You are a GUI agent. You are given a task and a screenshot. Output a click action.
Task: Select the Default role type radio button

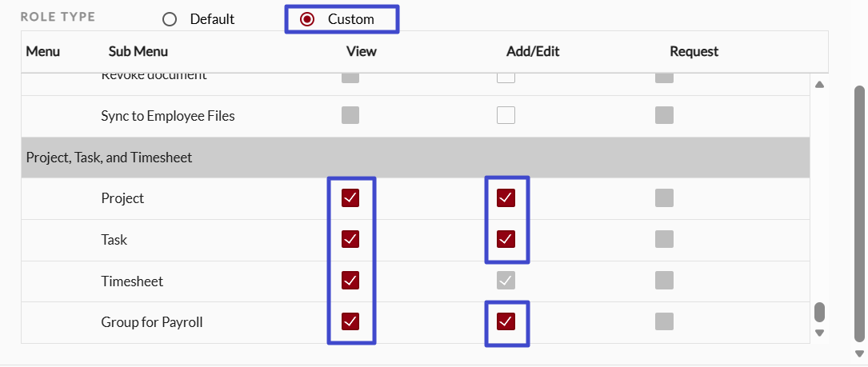pyautogui.click(x=170, y=19)
